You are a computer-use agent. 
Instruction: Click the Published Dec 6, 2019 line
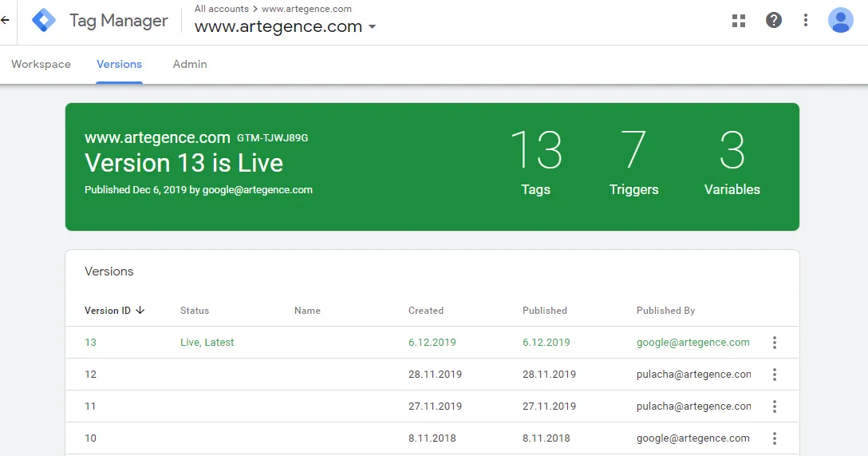tap(198, 190)
